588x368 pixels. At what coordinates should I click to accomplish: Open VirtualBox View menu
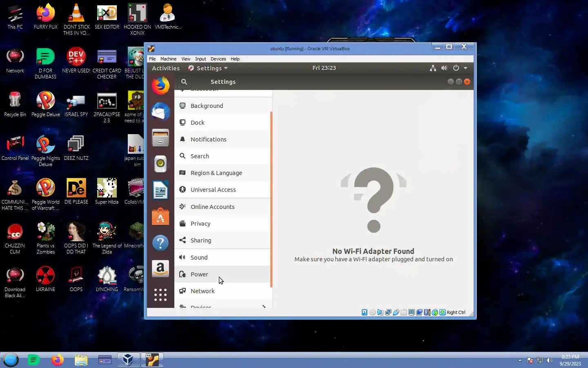(x=186, y=59)
